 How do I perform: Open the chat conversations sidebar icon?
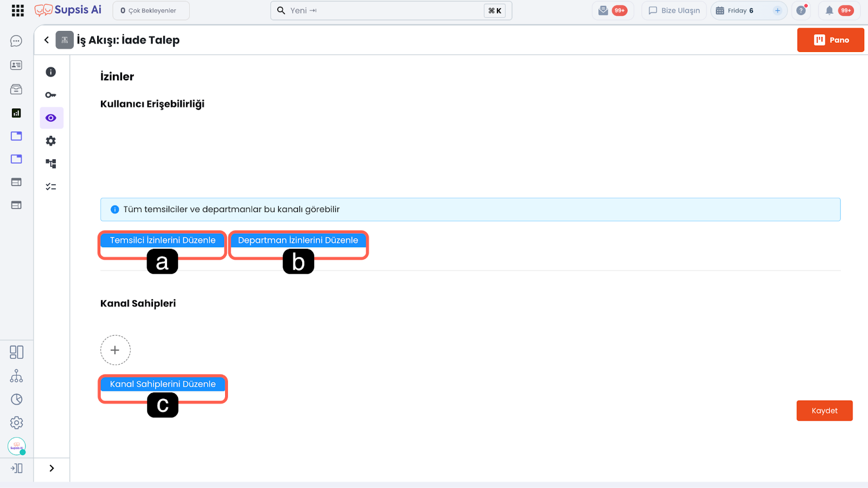[16, 41]
